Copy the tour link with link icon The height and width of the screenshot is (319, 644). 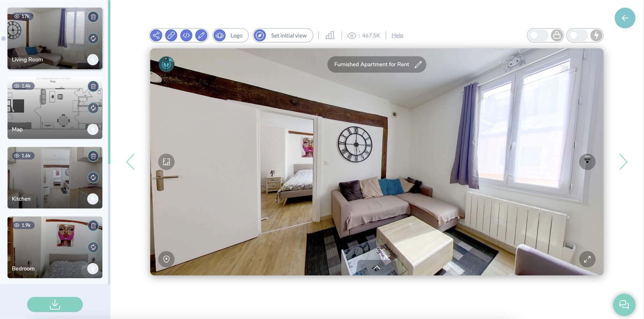point(171,35)
